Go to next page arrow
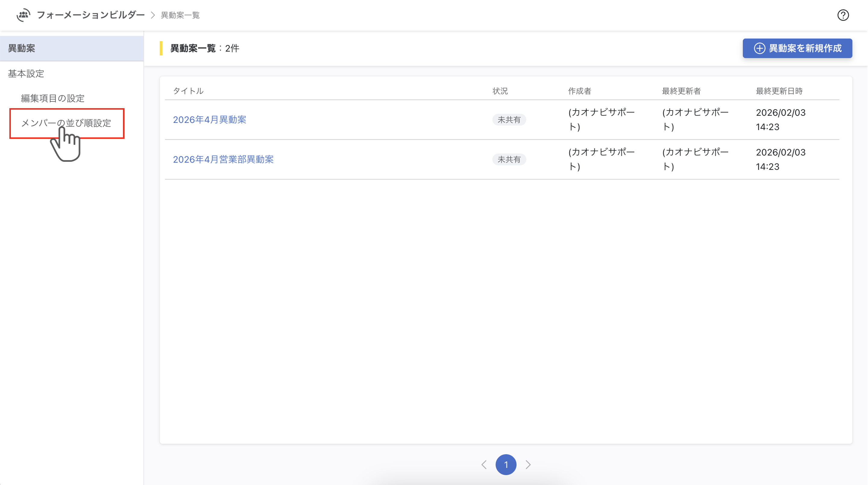 tap(528, 465)
